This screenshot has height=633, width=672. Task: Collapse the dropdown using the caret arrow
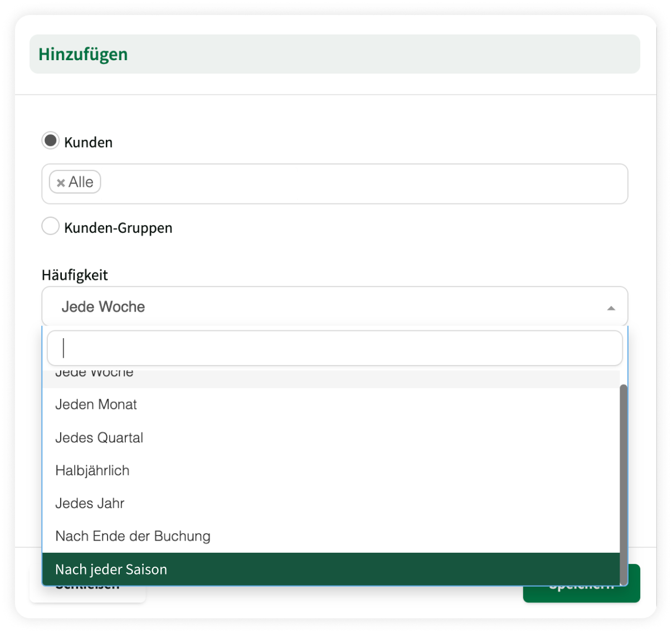pyautogui.click(x=611, y=308)
